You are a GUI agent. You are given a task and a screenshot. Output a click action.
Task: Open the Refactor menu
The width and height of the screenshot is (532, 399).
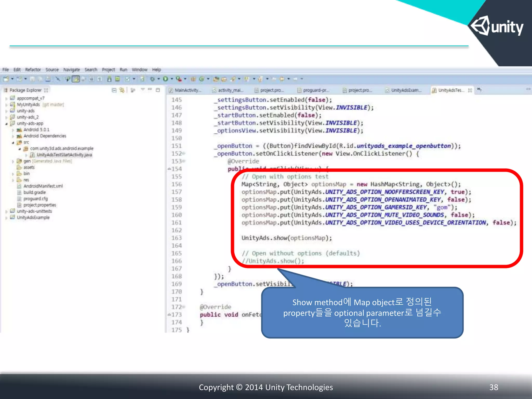click(x=33, y=70)
